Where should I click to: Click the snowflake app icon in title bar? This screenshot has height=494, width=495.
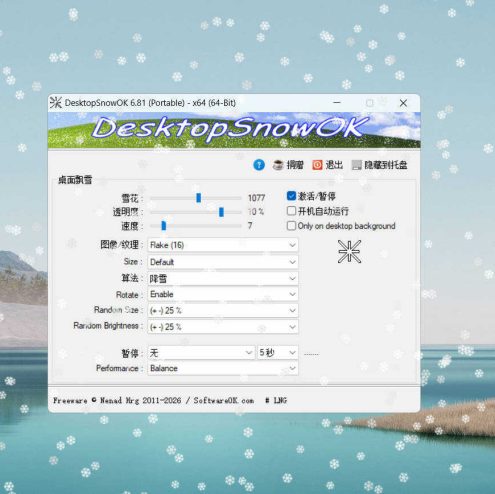[x=56, y=103]
